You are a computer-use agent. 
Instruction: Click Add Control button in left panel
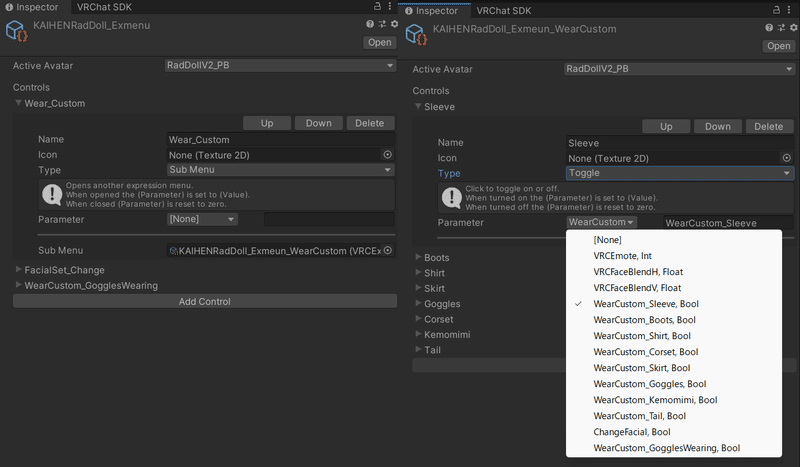pyautogui.click(x=205, y=301)
